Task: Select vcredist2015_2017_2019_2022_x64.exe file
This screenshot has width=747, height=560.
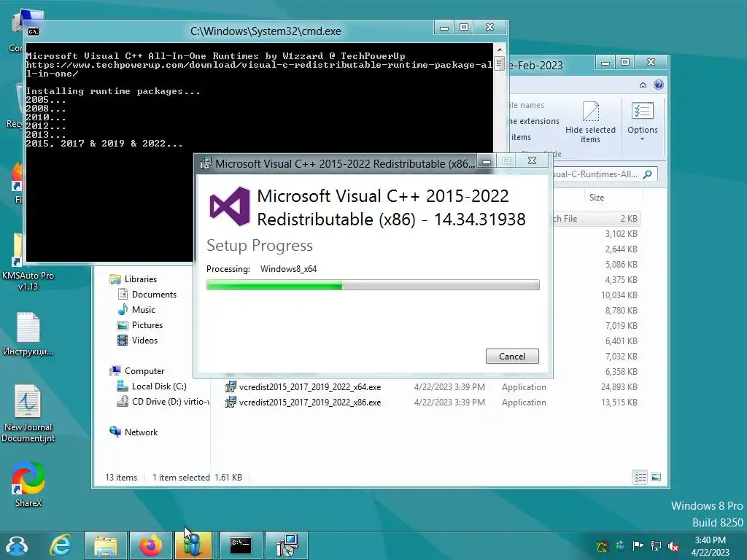Action: [309, 387]
